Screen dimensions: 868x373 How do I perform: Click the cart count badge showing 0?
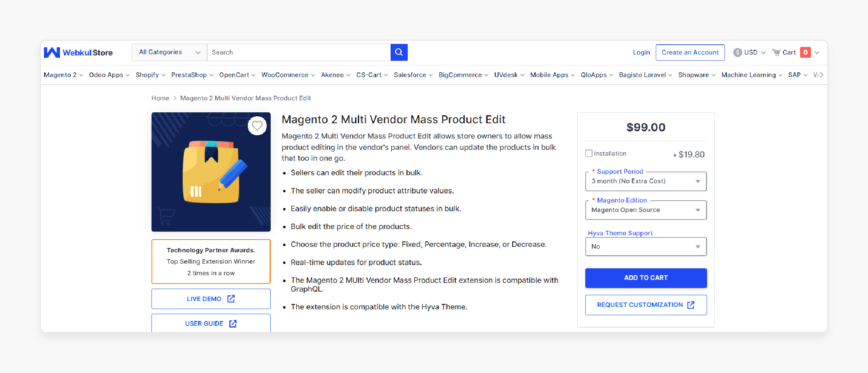pos(805,52)
